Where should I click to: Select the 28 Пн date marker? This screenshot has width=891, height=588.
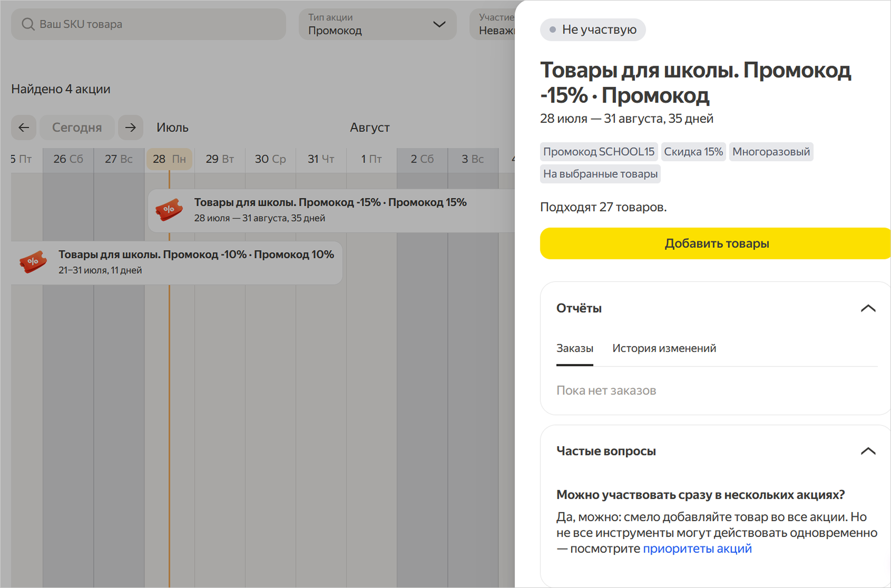point(169,159)
